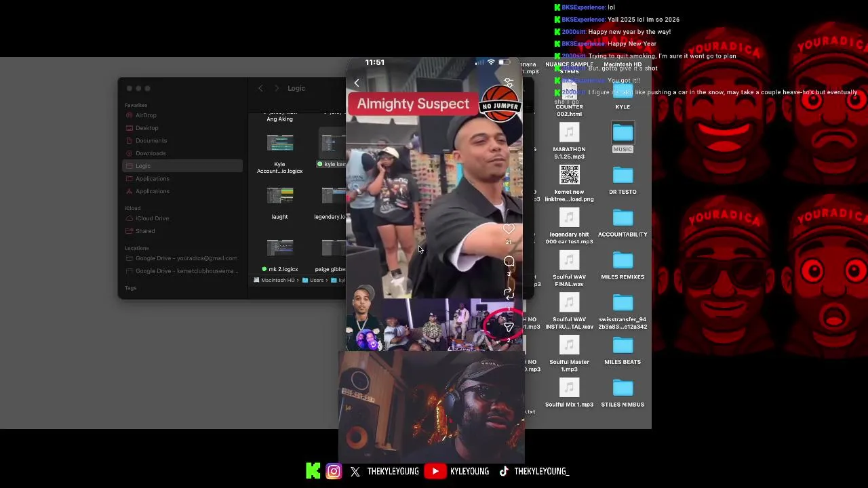Click 2000sitt name on 'Happy new year by the way!'
This screenshot has height=488, width=868.
tap(573, 32)
